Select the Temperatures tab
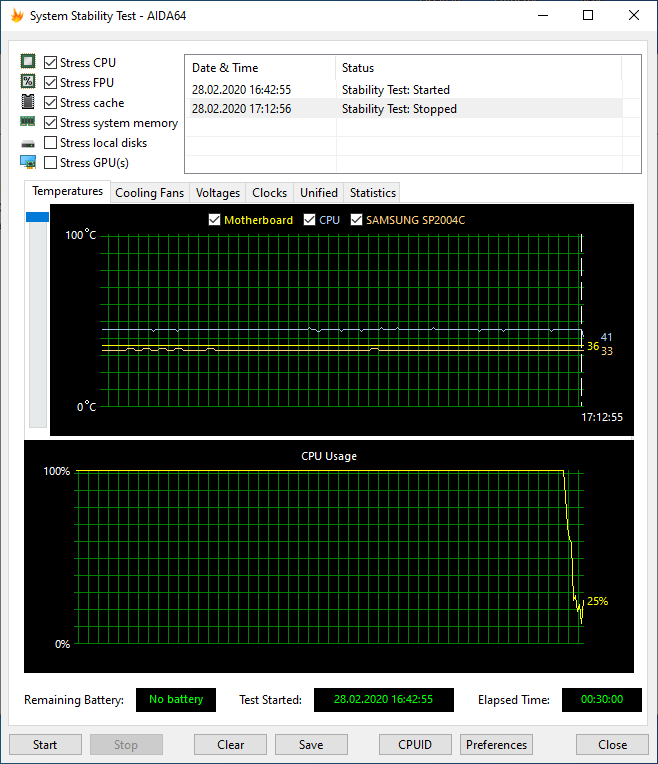 [x=67, y=191]
